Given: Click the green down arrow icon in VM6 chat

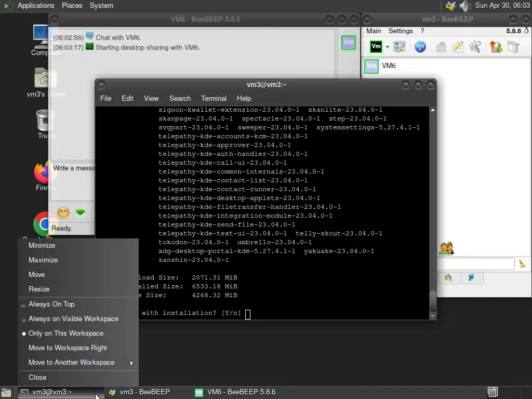Looking at the screenshot, I should point(81,212).
